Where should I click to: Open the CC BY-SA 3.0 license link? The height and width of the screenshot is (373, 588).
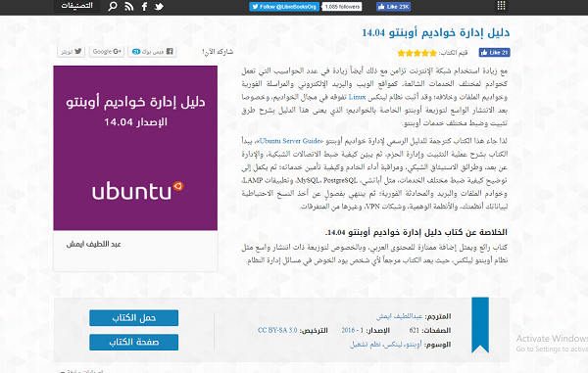pos(277,330)
